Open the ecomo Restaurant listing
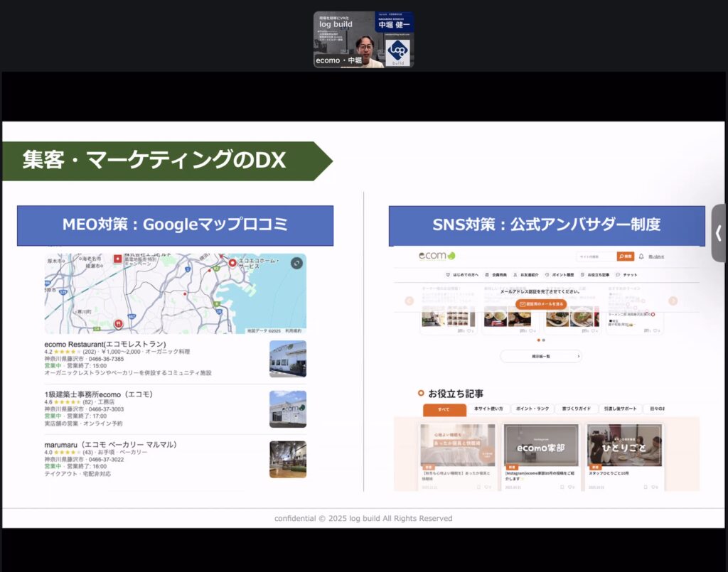 [105, 345]
